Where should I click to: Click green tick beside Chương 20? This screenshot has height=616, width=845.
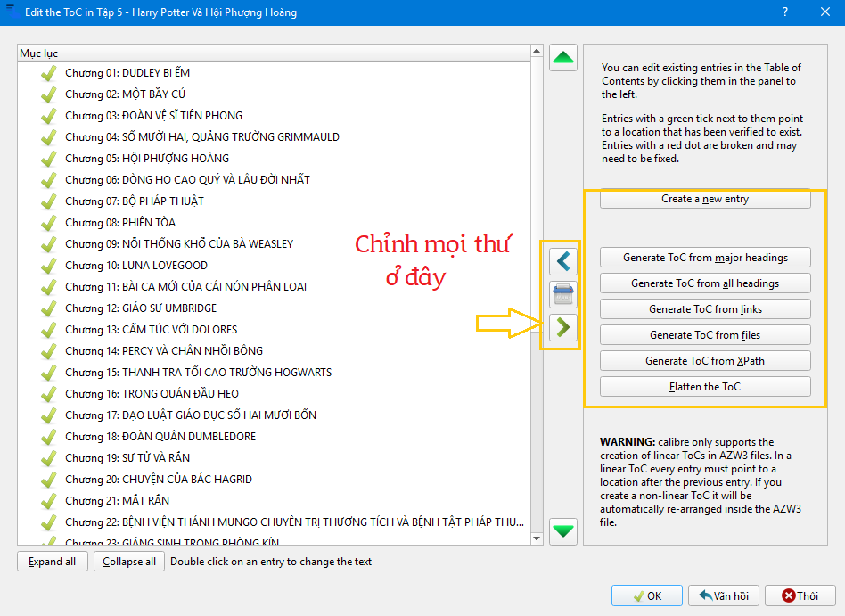point(48,480)
